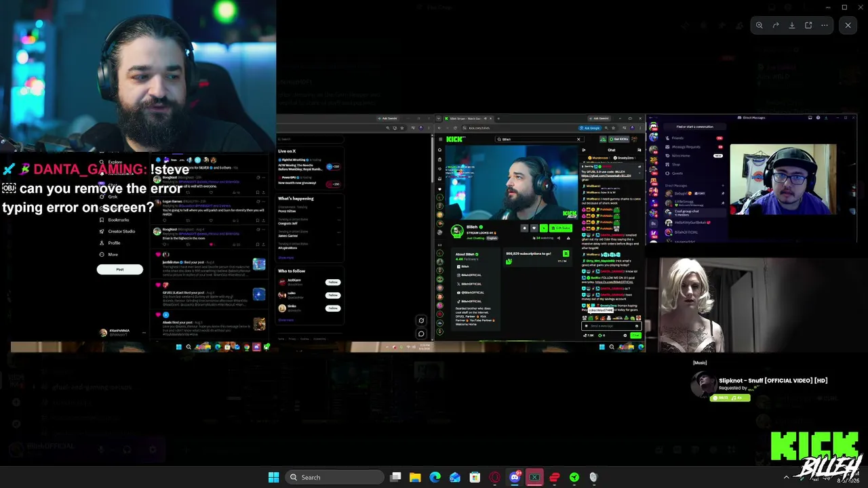Click Discord's Find or start a conversation box

tap(694, 127)
